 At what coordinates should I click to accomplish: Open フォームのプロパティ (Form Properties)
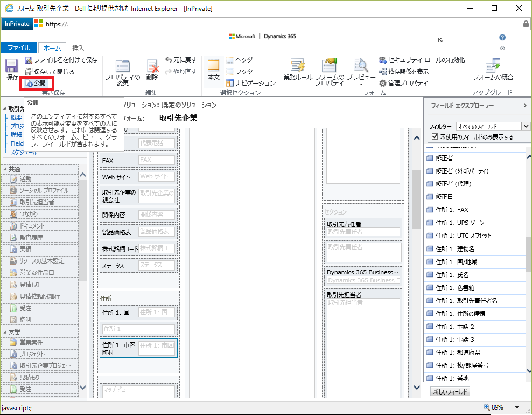coord(330,72)
